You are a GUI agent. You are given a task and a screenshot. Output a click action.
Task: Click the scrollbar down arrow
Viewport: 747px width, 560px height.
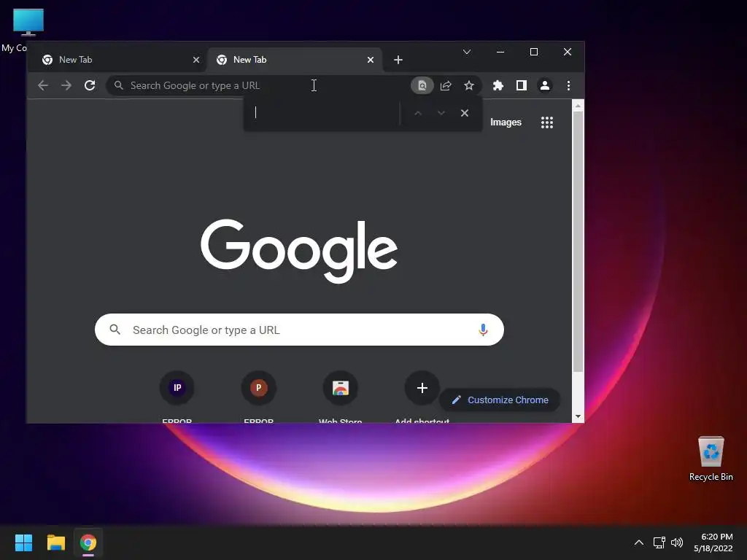[578, 416]
